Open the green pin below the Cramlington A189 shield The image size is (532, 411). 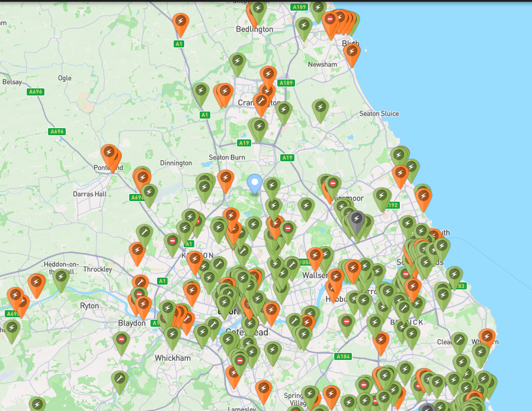(284, 113)
